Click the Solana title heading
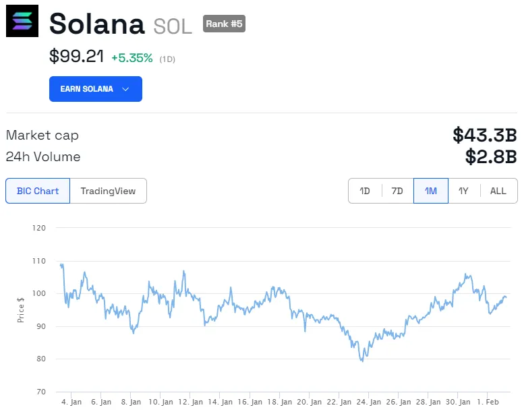Screen dimensions: 522x420 (96, 24)
